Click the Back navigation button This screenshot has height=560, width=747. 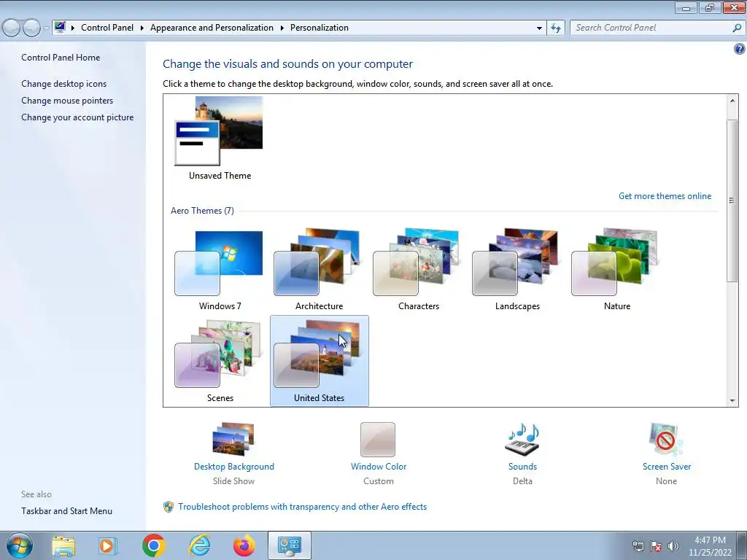pyautogui.click(x=12, y=28)
